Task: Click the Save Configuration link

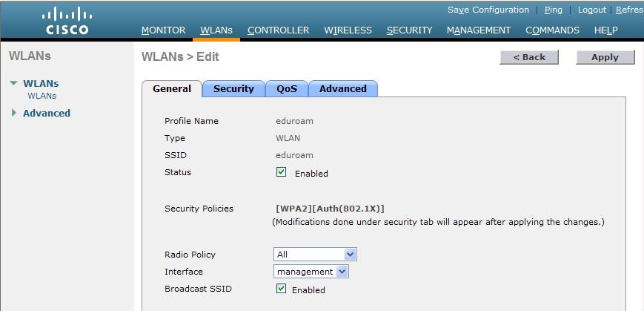Action: pos(488,10)
